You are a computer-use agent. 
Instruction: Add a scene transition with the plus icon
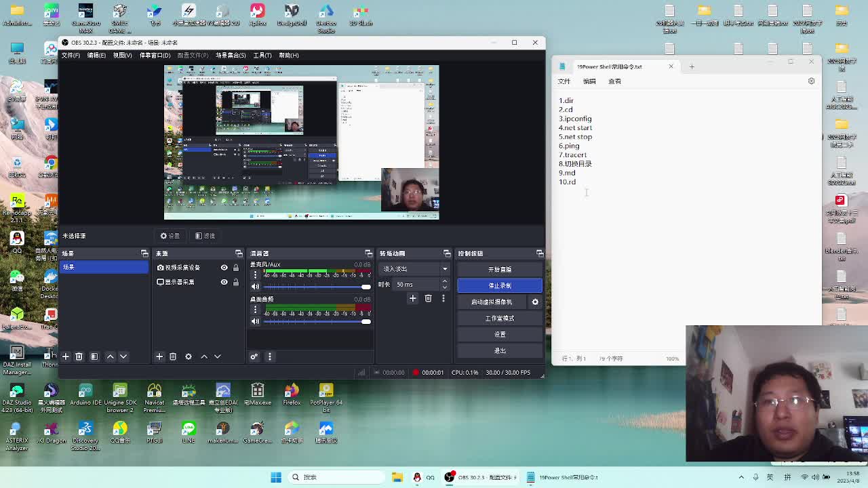(x=412, y=298)
